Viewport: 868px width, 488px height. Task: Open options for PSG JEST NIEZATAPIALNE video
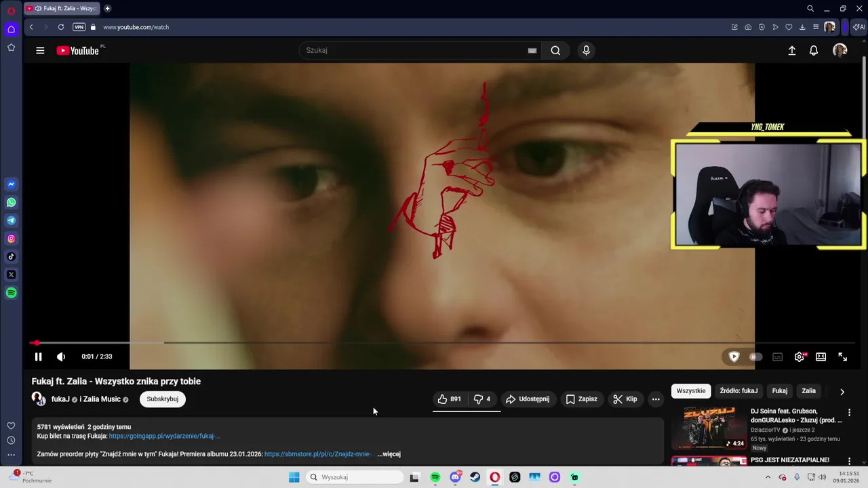(849, 461)
